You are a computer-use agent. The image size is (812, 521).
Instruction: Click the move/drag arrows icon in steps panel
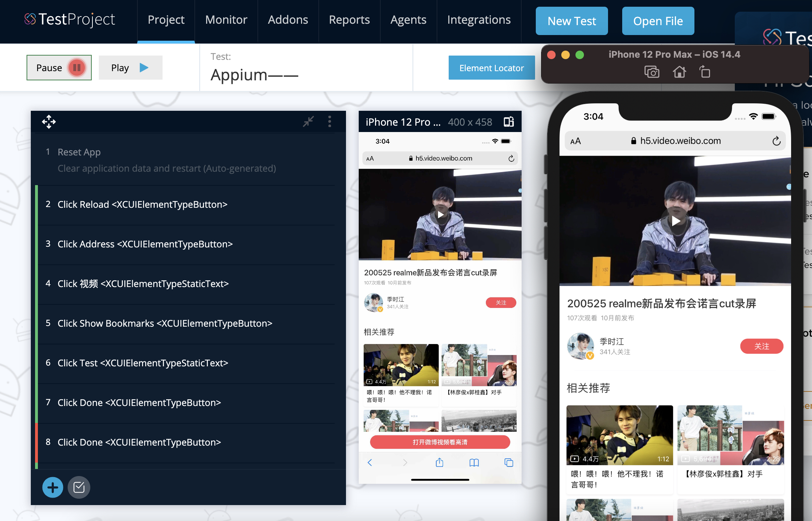point(49,122)
